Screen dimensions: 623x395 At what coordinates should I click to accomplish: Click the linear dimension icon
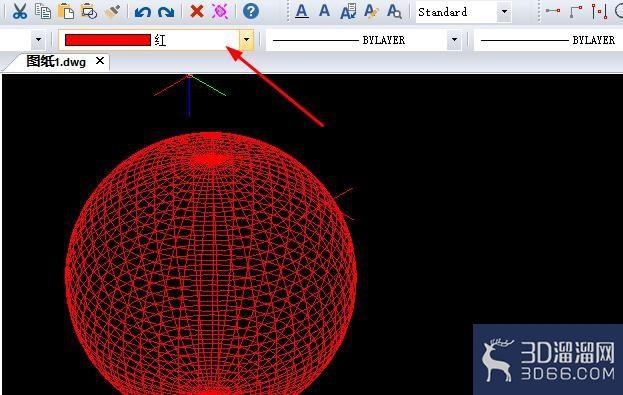pos(553,11)
